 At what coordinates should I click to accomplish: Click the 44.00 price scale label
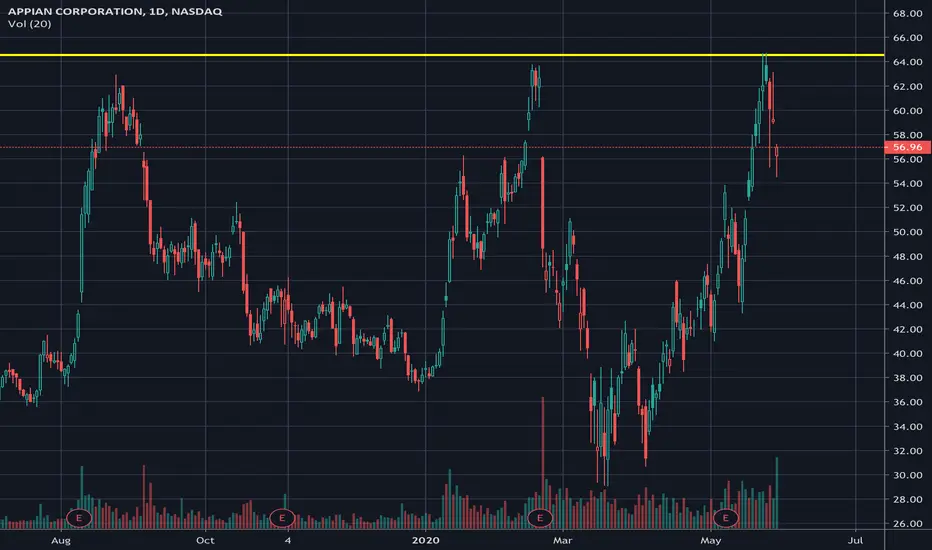tap(908, 305)
